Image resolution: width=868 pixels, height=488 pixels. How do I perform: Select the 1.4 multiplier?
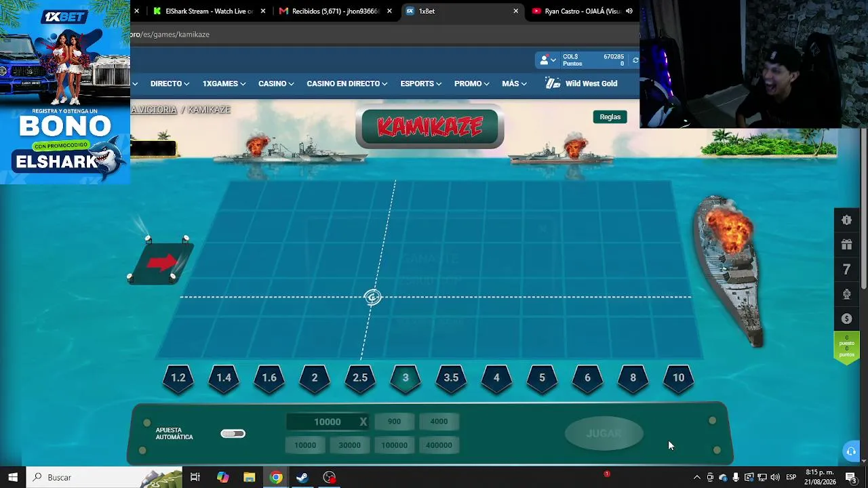(224, 378)
